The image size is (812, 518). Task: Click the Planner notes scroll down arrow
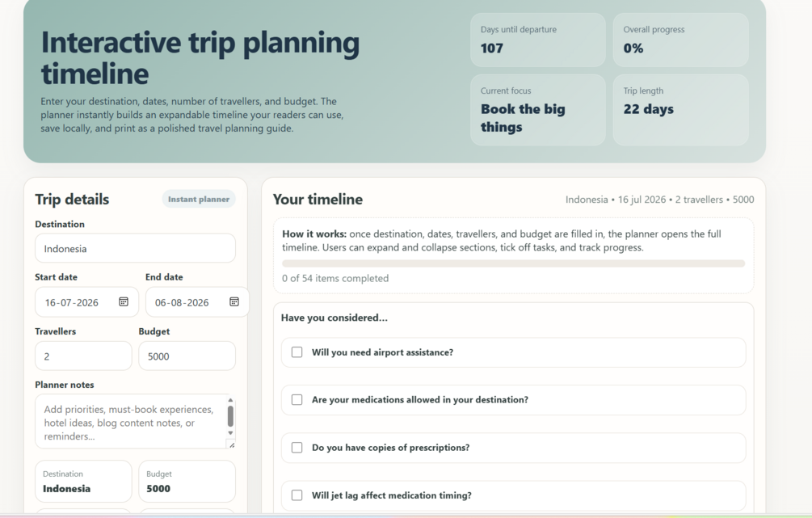230,433
